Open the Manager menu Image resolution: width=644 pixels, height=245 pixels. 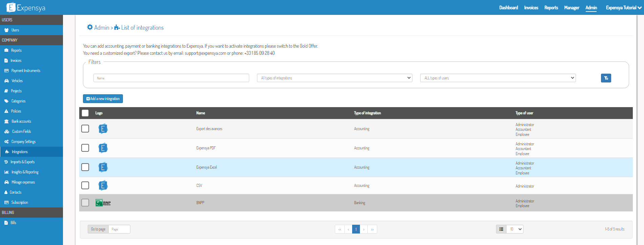click(572, 7)
